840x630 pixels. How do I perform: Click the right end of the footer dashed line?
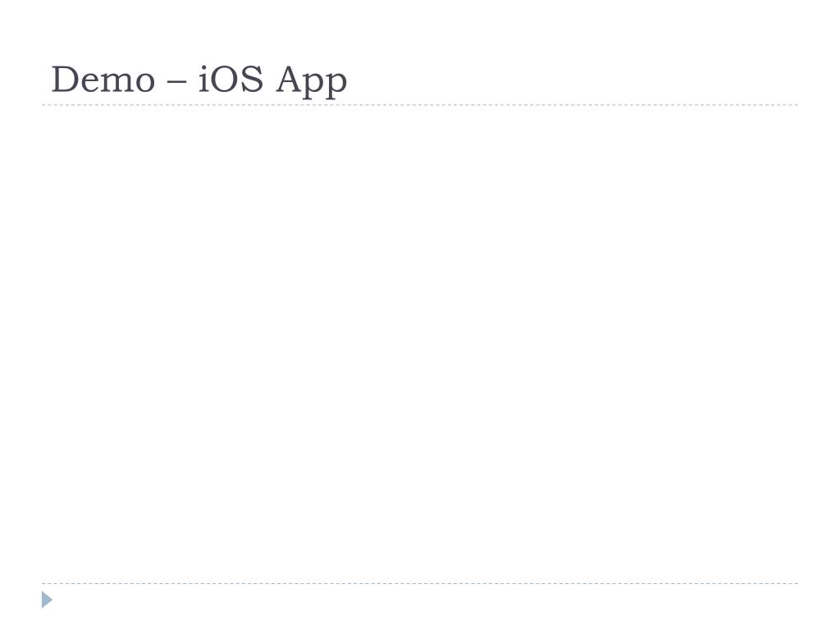796,583
